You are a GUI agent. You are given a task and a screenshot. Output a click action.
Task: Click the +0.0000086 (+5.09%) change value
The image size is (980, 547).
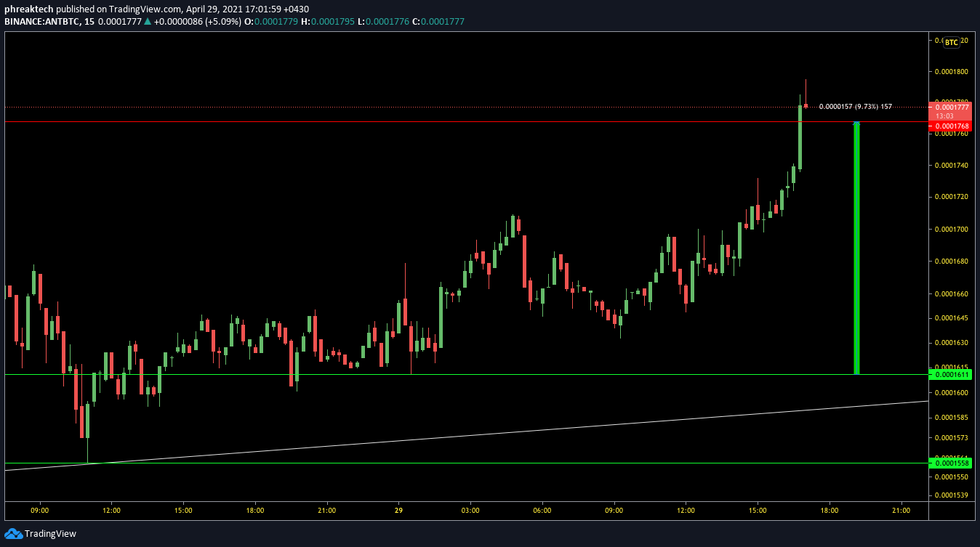pos(197,21)
